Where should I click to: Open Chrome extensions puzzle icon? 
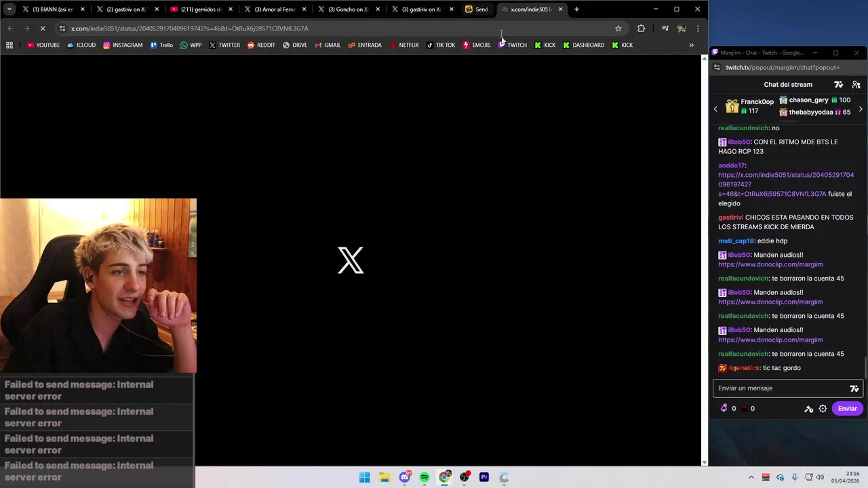click(641, 28)
